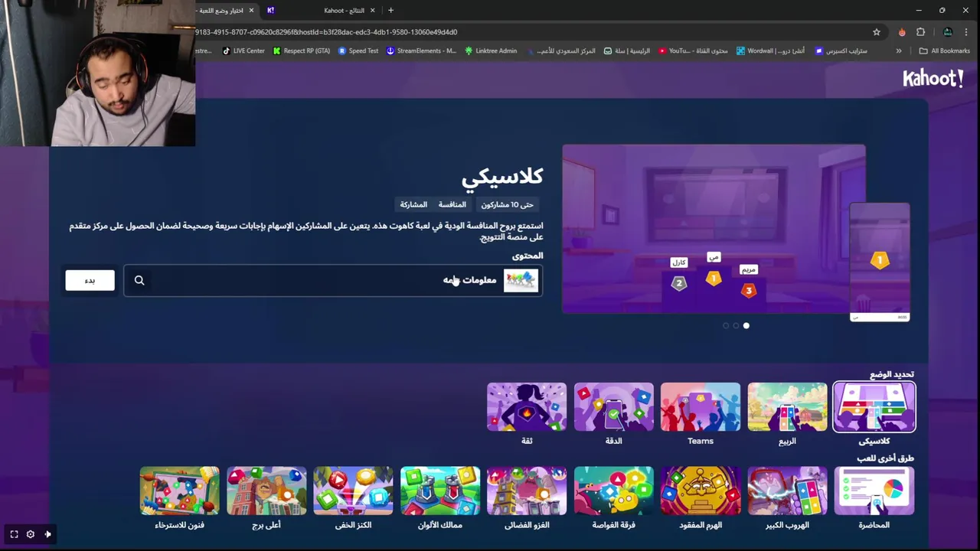Screen dimensions: 980x551
Task: Click the المشاركة tag
Action: click(413, 204)
